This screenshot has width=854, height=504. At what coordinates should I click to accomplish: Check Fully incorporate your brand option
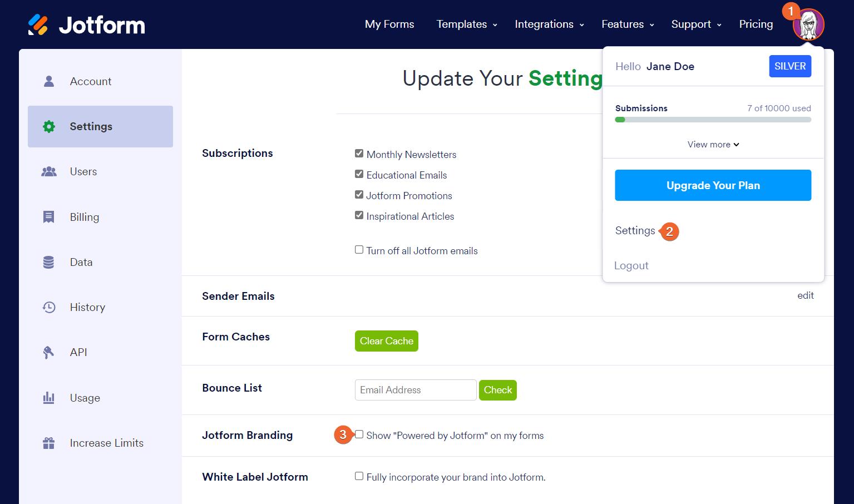359,476
